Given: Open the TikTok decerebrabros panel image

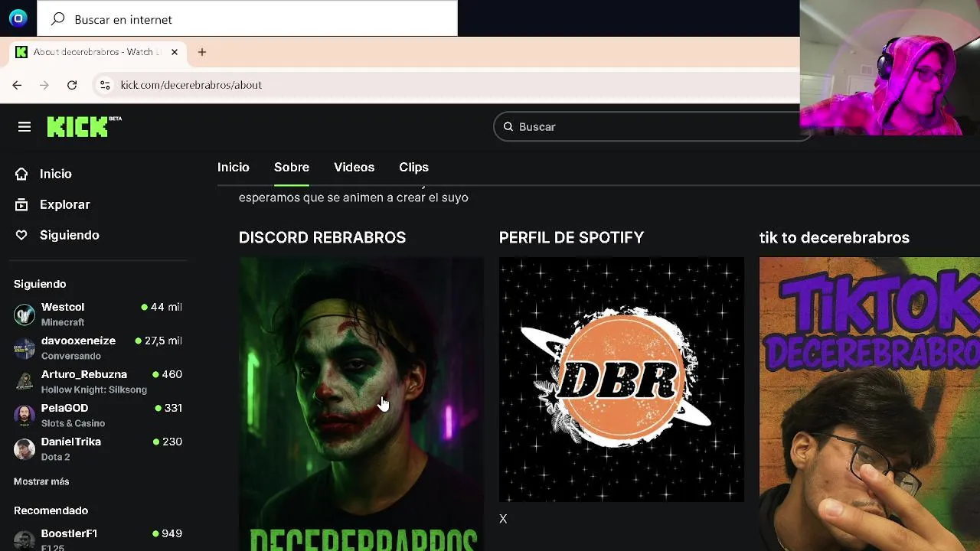Looking at the screenshot, I should click(x=870, y=404).
